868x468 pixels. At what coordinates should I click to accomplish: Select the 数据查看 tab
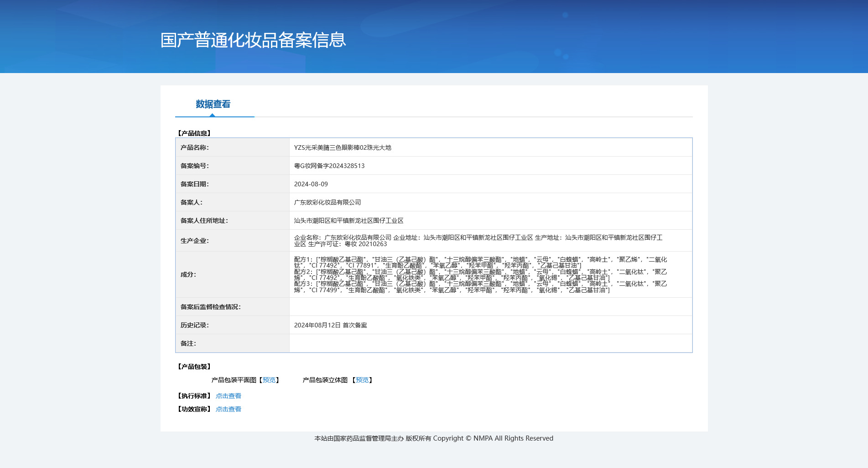(x=213, y=105)
